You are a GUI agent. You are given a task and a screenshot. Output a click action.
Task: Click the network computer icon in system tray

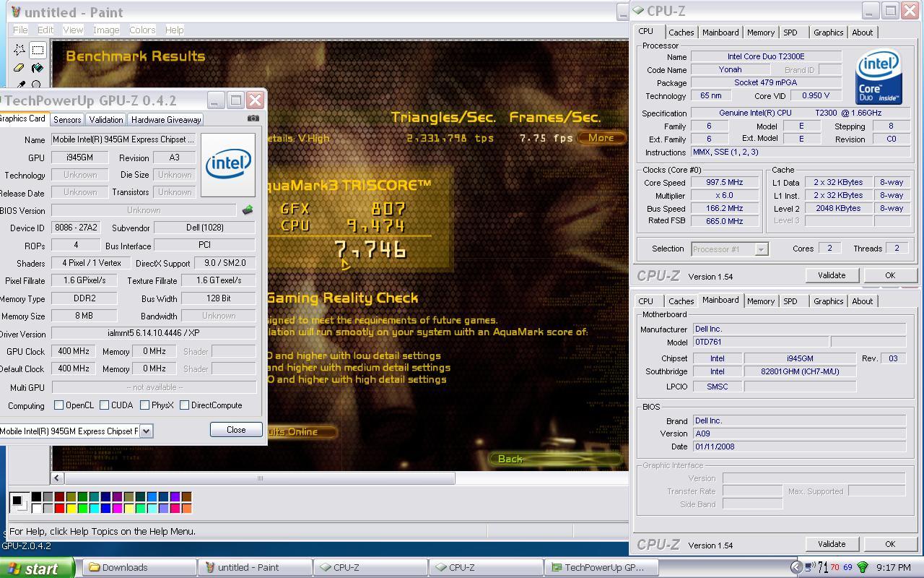810,567
